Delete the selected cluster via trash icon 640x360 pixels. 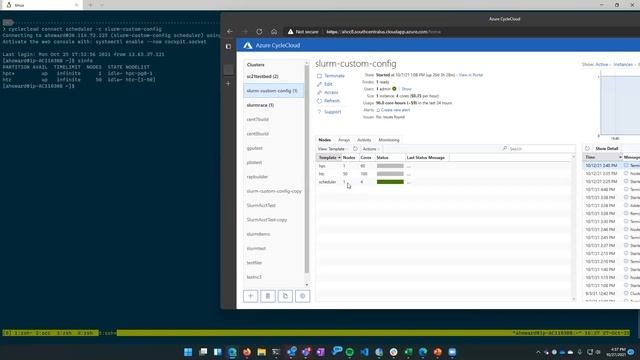click(268, 296)
